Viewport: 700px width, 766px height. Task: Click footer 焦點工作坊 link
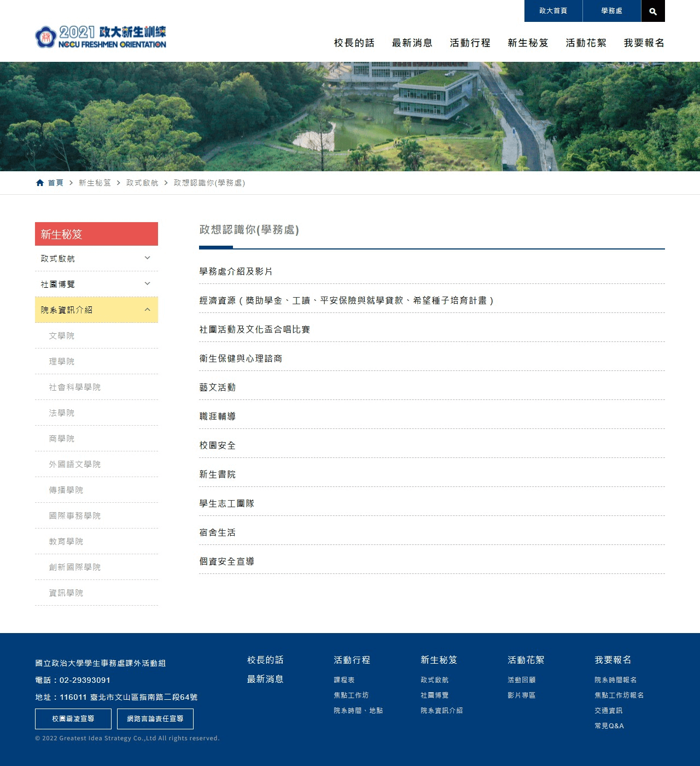pyautogui.click(x=351, y=695)
